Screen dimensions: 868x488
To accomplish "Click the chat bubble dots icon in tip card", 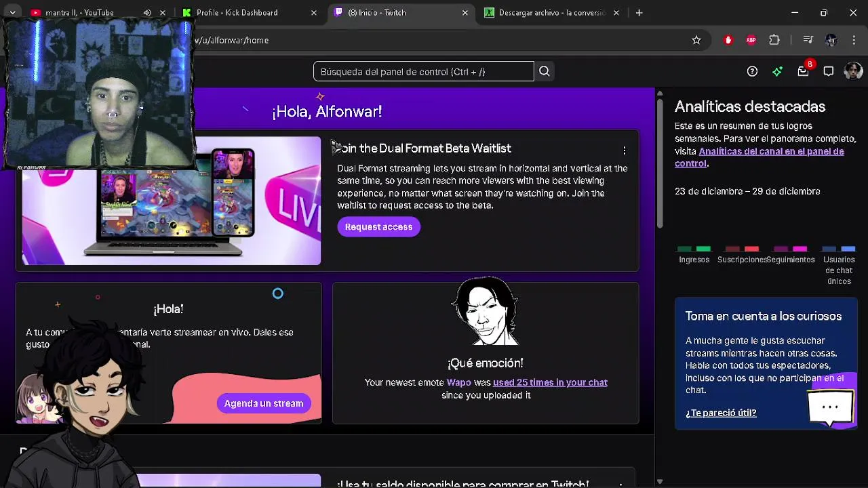I will click(831, 407).
